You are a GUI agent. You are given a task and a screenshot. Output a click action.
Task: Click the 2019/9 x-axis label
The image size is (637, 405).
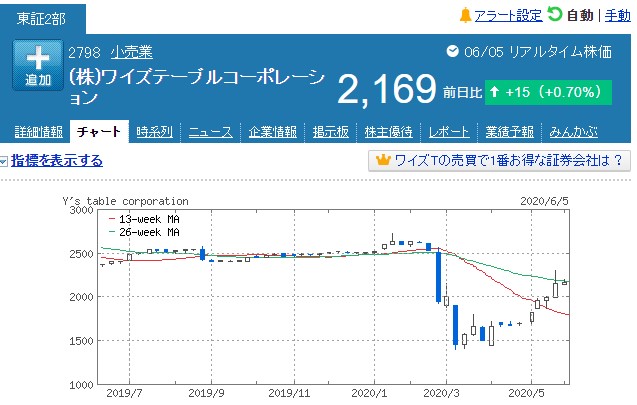(206, 393)
